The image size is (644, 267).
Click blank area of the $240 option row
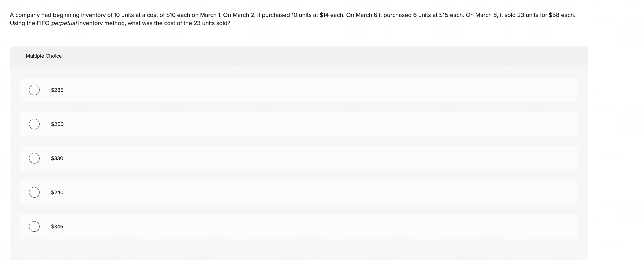coord(298,192)
